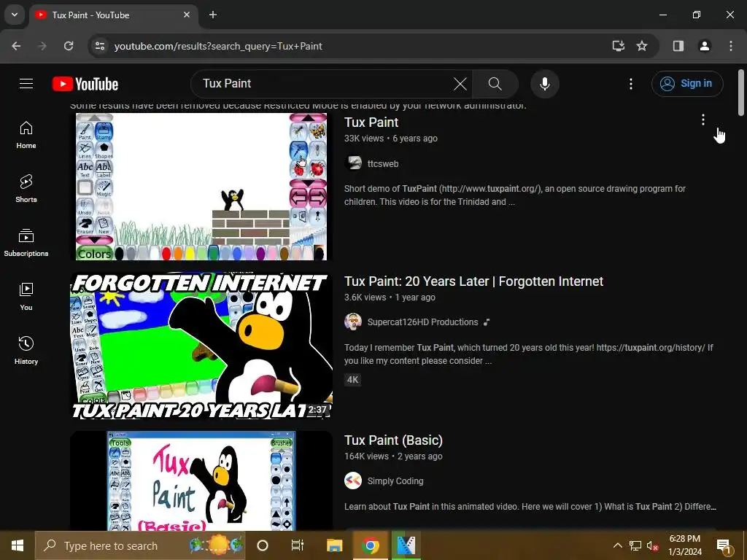Open Tux Paint (Basic) video thumbnail
The height and width of the screenshot is (560, 747).
(201, 481)
